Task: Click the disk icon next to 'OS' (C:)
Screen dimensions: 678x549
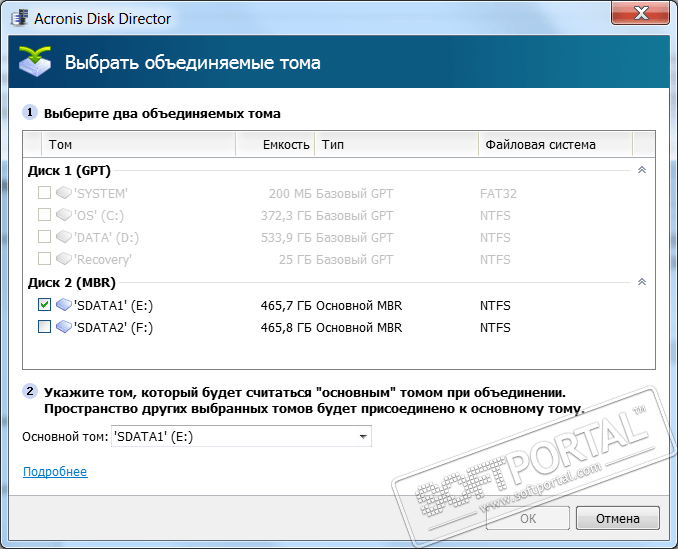Action: (64, 215)
